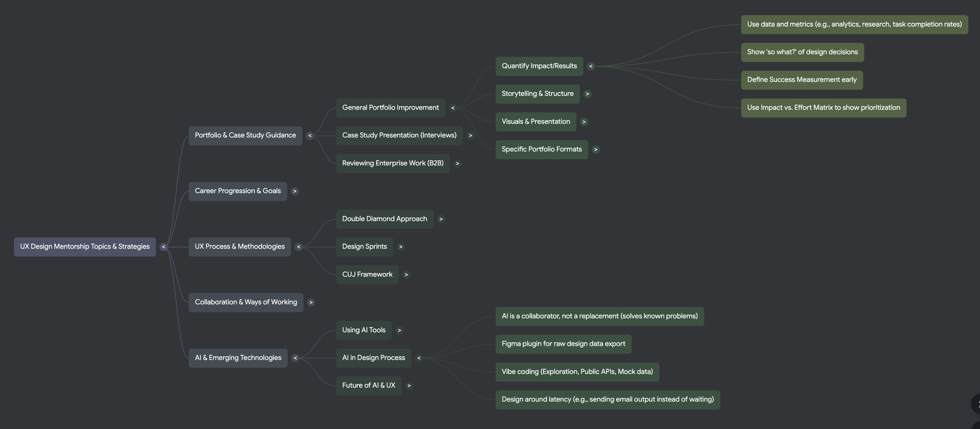Collapse the root UX Design Mentorship node
Screen dimensions: 980x429
(x=163, y=247)
